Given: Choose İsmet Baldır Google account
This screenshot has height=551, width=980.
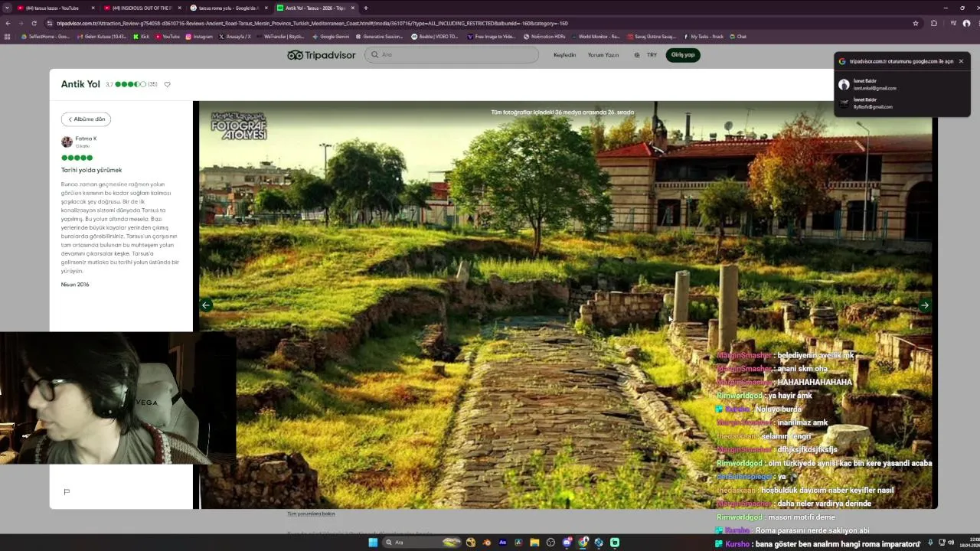Looking at the screenshot, I should tap(901, 84).
